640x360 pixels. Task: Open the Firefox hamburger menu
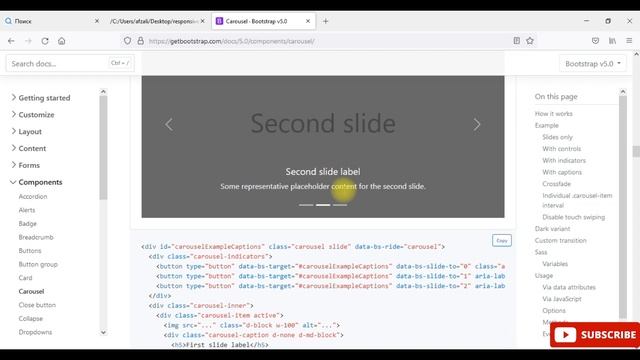[x=629, y=41]
